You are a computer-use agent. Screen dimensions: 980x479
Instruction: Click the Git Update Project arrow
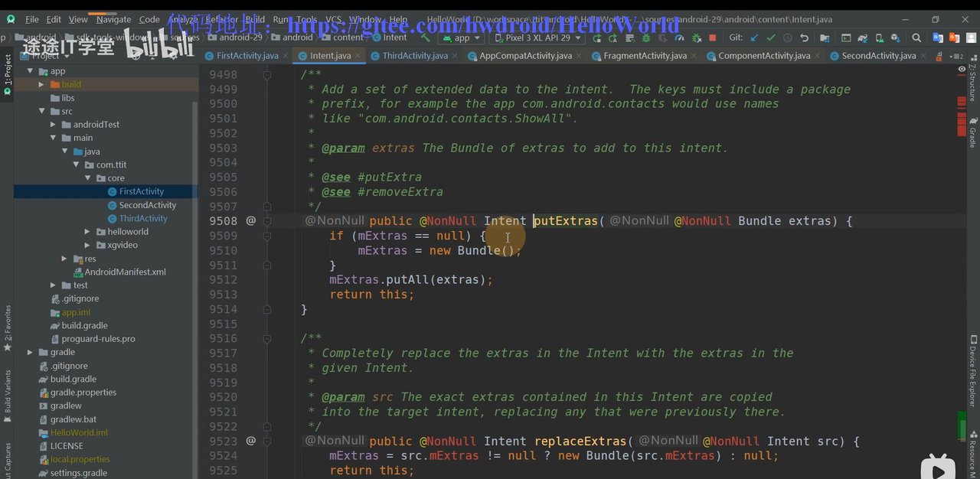point(754,37)
